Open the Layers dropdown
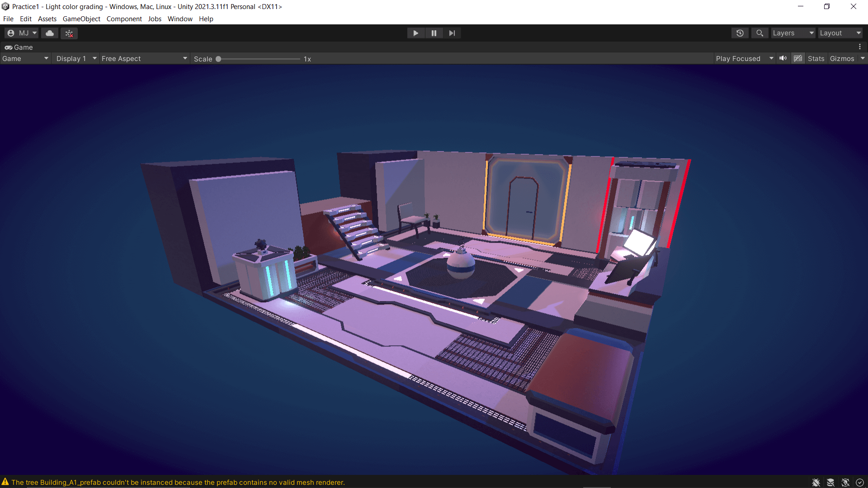 click(793, 33)
